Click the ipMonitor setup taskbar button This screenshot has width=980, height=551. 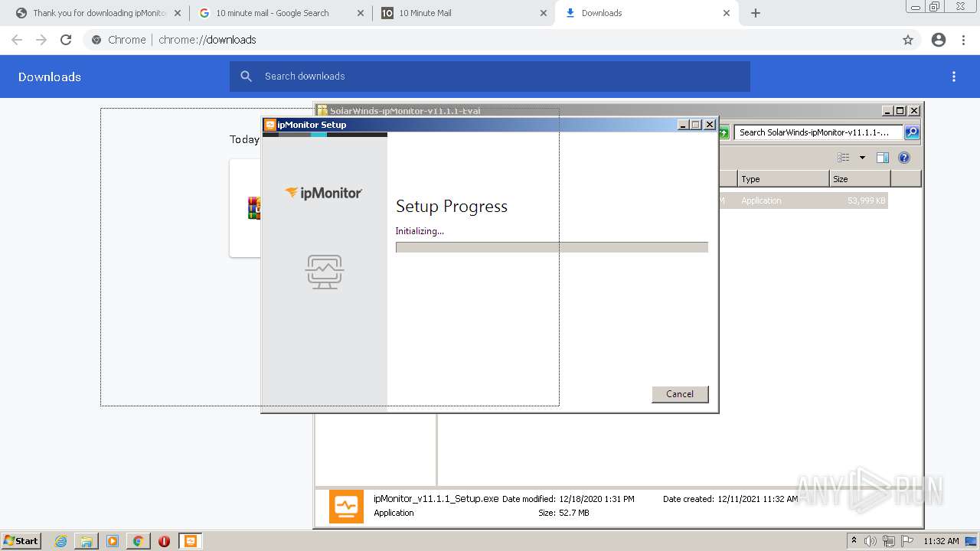pos(191,541)
